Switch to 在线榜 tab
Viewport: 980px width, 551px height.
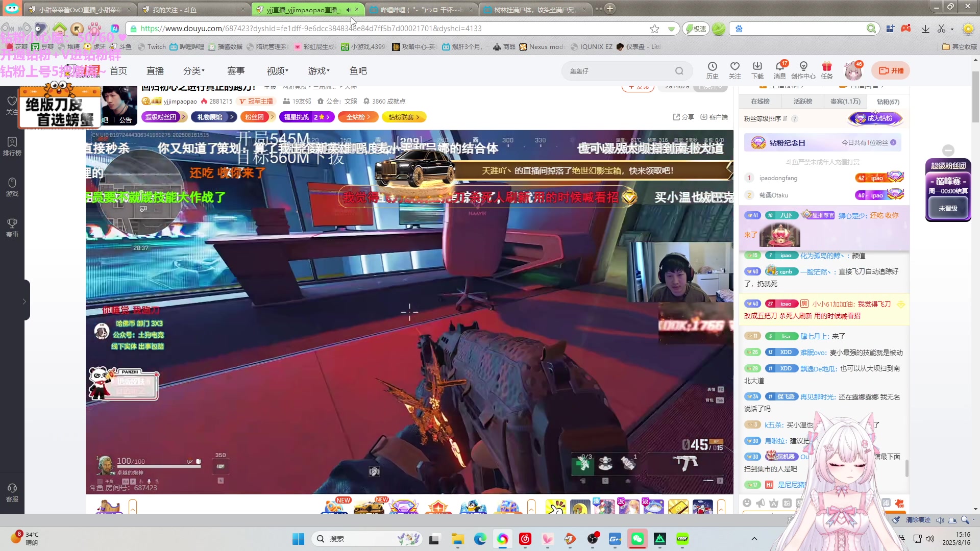(x=760, y=102)
